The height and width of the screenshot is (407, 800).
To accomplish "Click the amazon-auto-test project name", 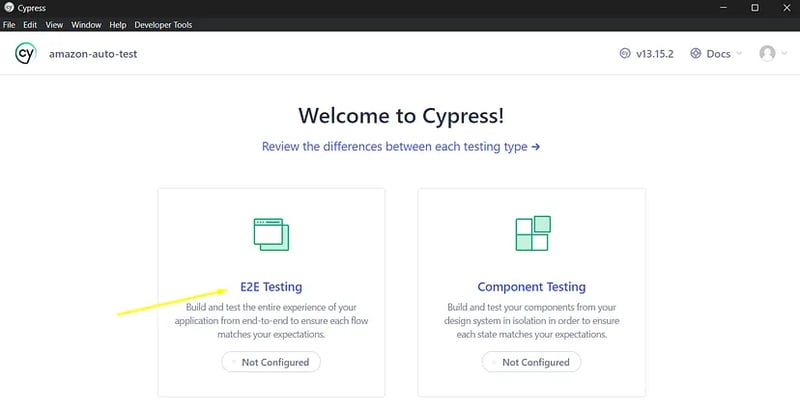I will click(93, 54).
